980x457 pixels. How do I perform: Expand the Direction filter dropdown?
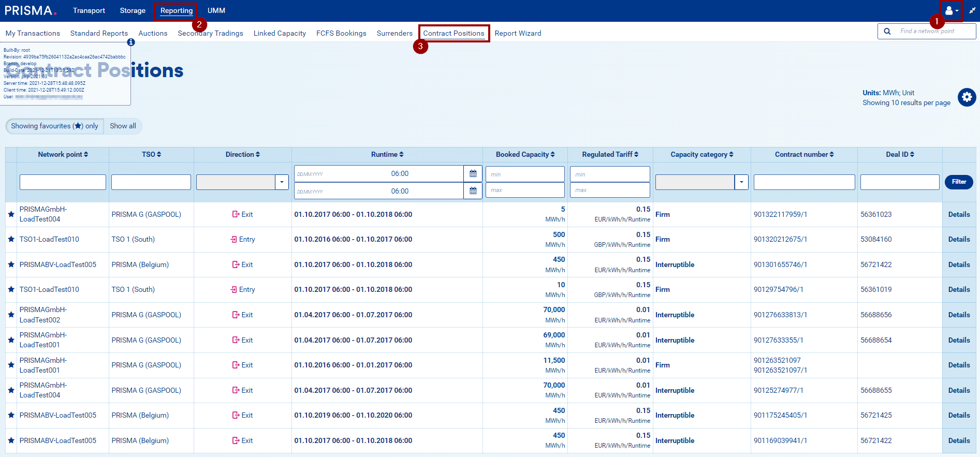[282, 182]
